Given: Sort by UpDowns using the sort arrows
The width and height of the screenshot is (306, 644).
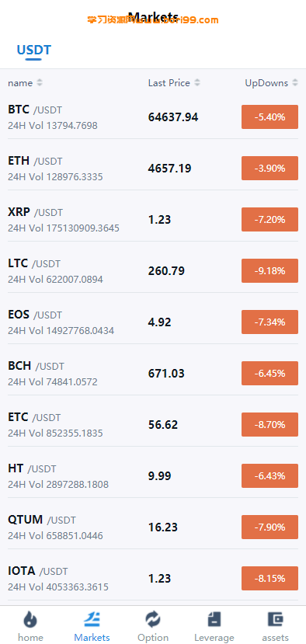Looking at the screenshot, I should pyautogui.click(x=295, y=83).
